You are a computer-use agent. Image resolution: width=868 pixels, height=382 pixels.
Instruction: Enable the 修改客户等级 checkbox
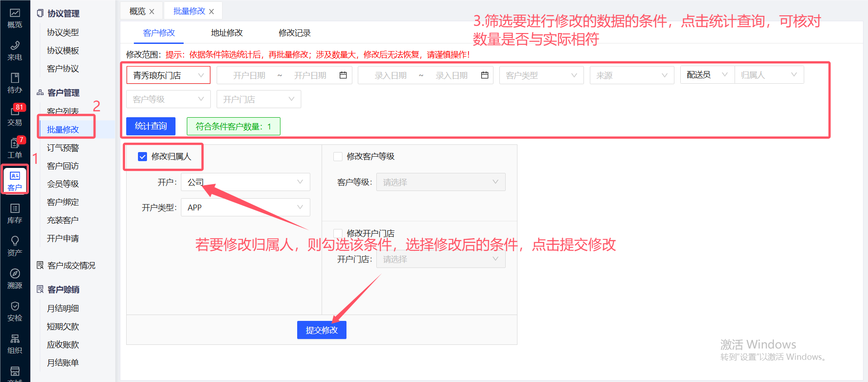click(x=338, y=157)
